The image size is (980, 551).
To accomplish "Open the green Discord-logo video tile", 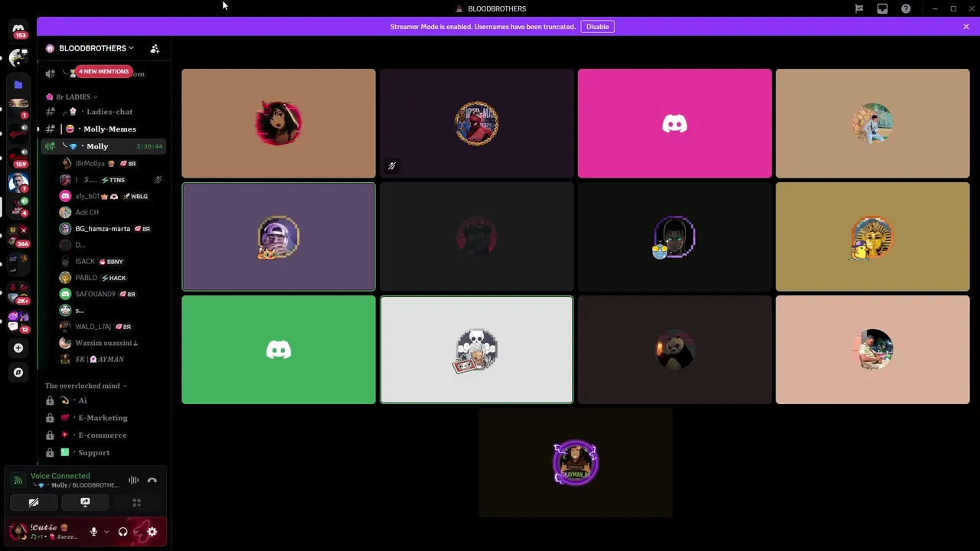I will point(279,350).
